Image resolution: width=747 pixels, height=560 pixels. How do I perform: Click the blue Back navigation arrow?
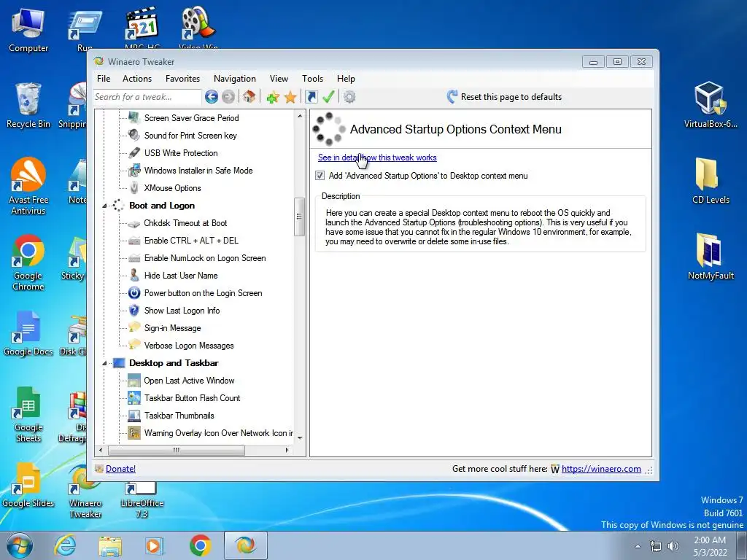pos(212,97)
